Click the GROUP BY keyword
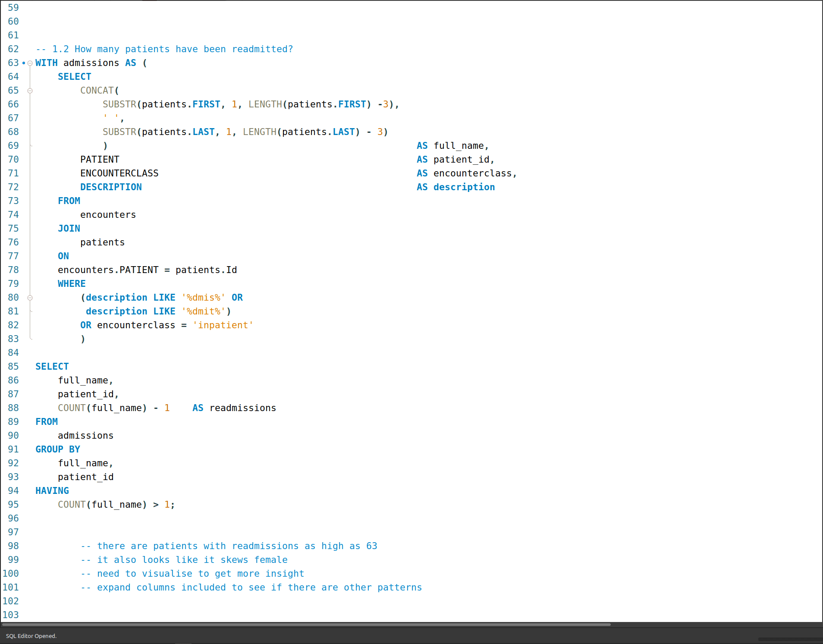This screenshot has height=644, width=823. (x=58, y=449)
